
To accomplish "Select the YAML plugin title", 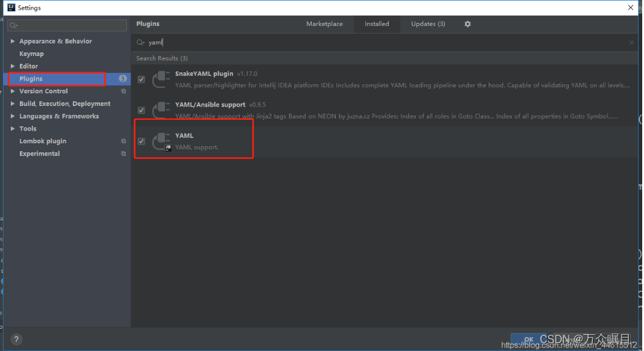I will coord(184,135).
